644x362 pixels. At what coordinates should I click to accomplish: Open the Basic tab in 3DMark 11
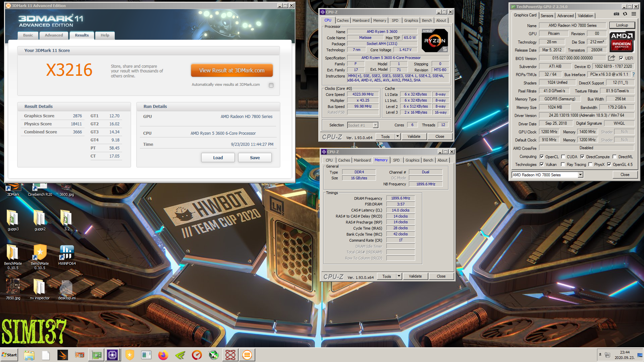point(28,35)
